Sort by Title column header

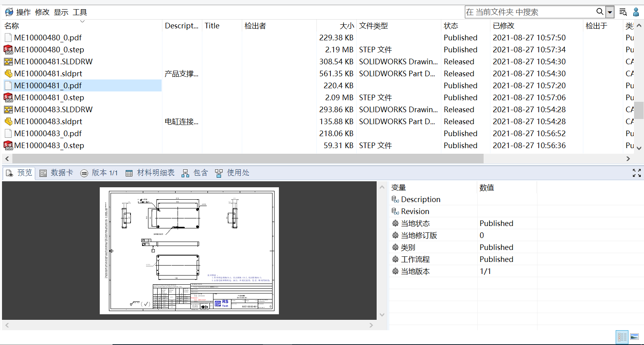212,26
